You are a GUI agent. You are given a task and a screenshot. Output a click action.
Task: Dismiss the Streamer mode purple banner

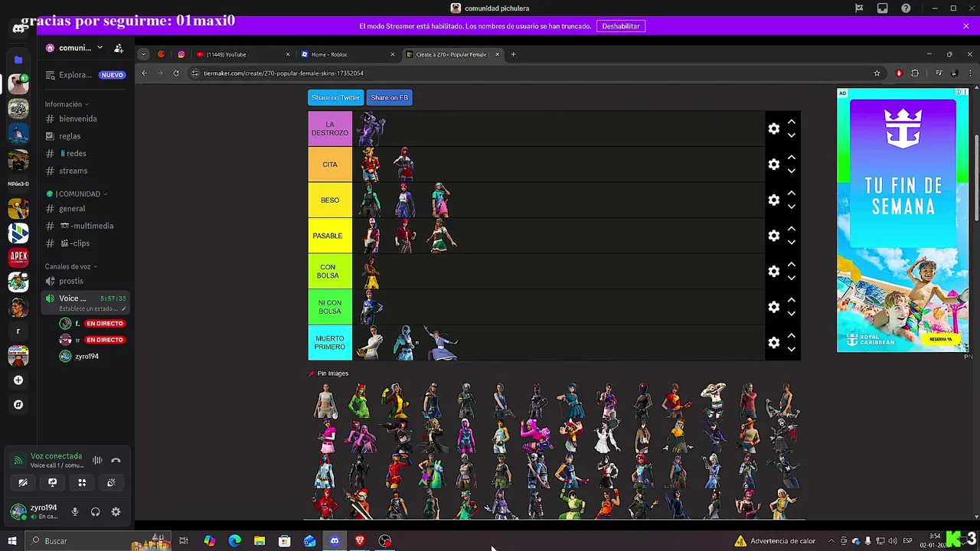[x=966, y=26]
